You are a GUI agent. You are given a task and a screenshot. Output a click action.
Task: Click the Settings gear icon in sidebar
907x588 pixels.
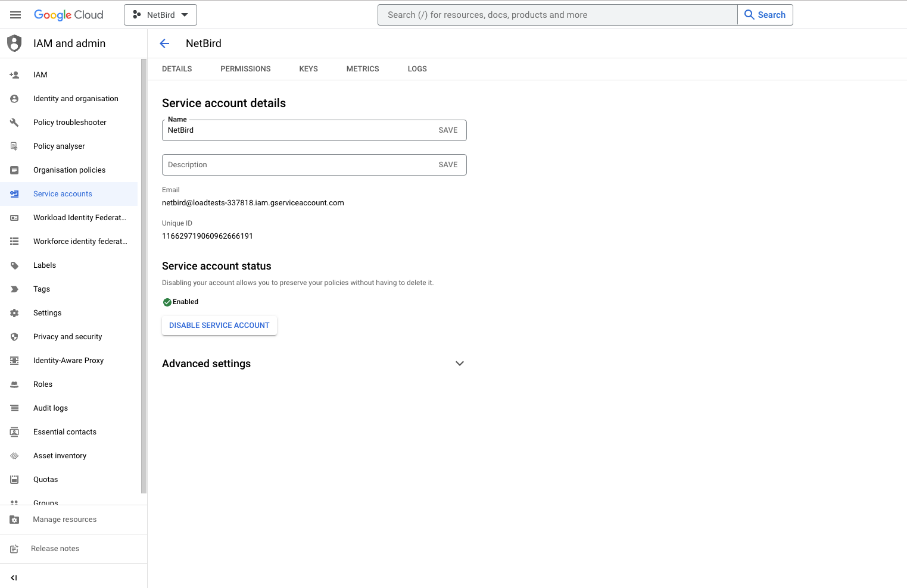[14, 313]
